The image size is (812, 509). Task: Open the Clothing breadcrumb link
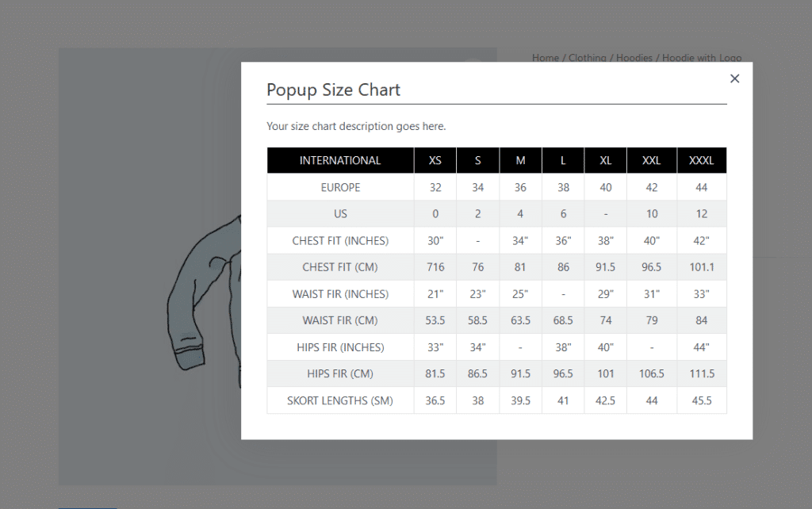tap(587, 58)
